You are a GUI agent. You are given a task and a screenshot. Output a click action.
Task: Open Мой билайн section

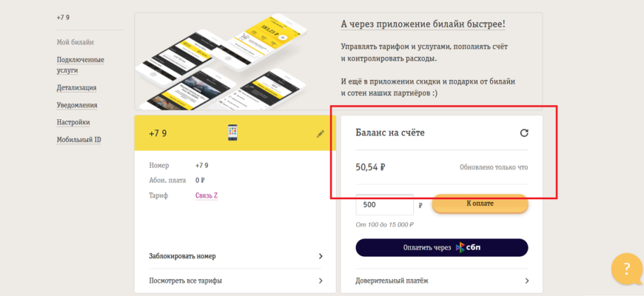[76, 42]
